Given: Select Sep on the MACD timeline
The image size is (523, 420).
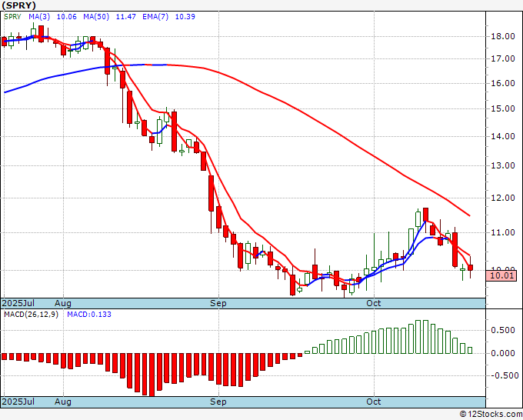Looking at the screenshot, I should coord(218,402).
